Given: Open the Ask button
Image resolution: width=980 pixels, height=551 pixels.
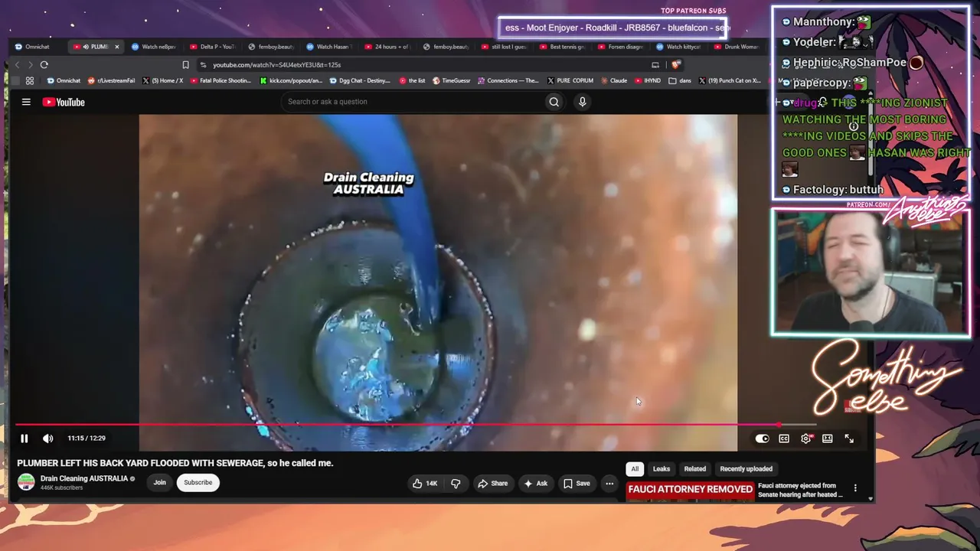Looking at the screenshot, I should pyautogui.click(x=535, y=484).
